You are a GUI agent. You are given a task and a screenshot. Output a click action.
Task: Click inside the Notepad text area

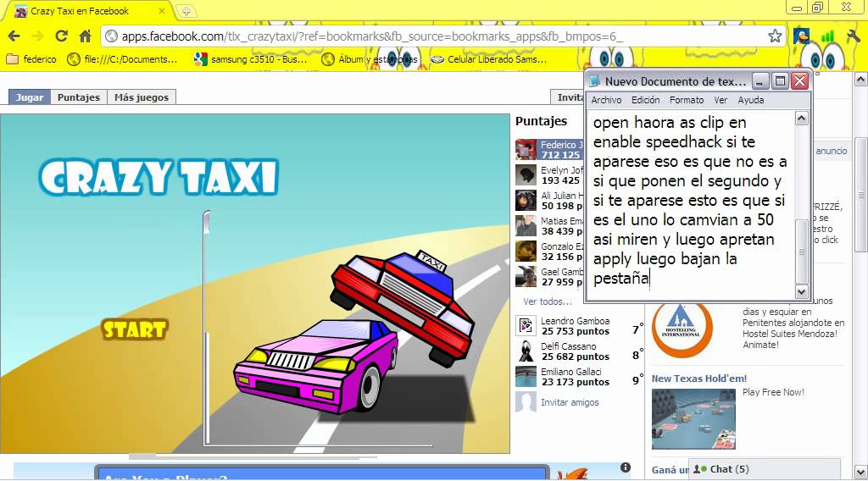(691, 205)
